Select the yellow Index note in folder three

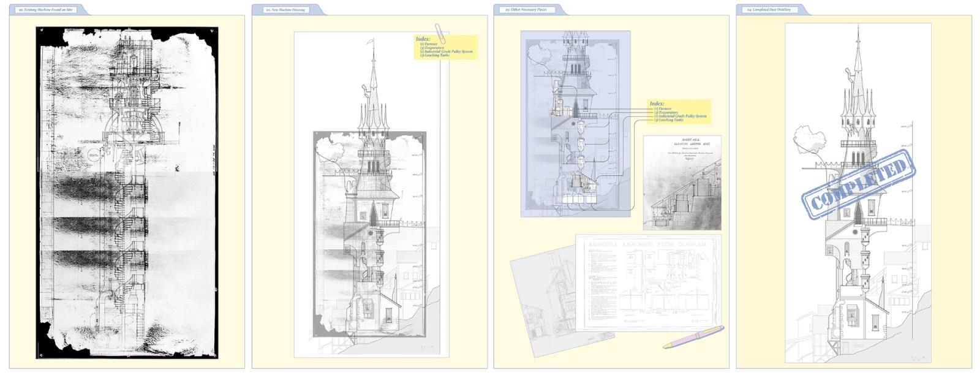pos(679,113)
